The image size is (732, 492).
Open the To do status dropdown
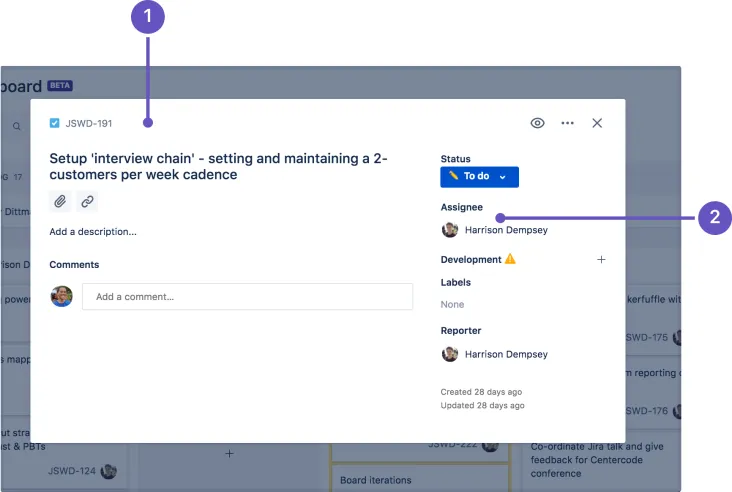coord(479,177)
